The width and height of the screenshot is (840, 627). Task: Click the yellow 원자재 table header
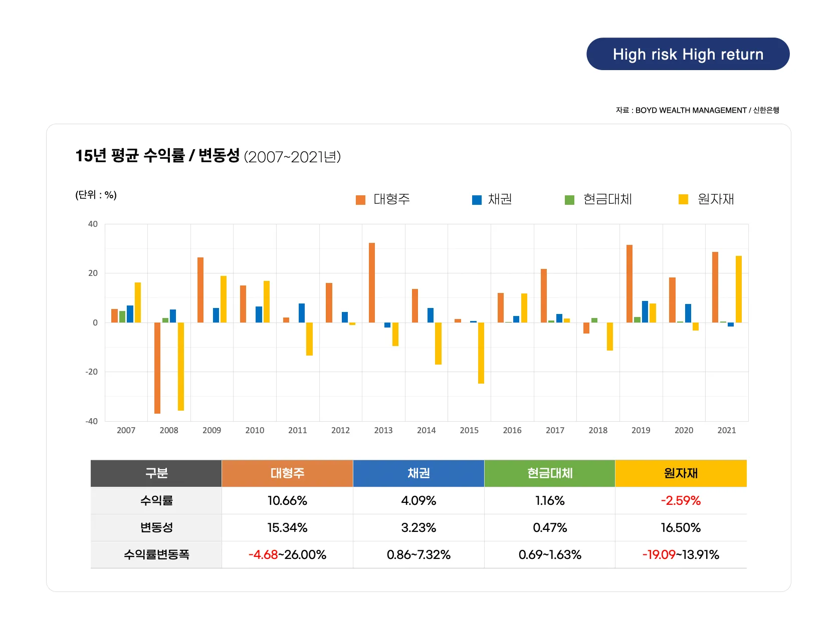pyautogui.click(x=681, y=473)
